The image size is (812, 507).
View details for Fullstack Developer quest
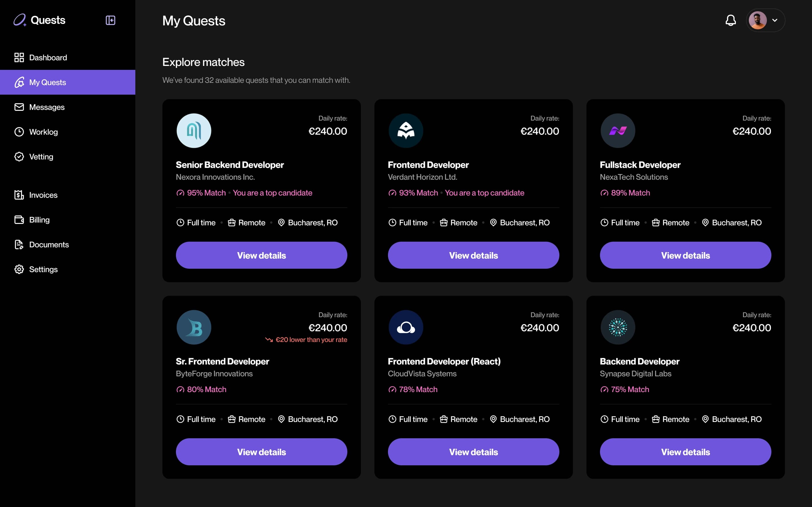click(x=685, y=255)
